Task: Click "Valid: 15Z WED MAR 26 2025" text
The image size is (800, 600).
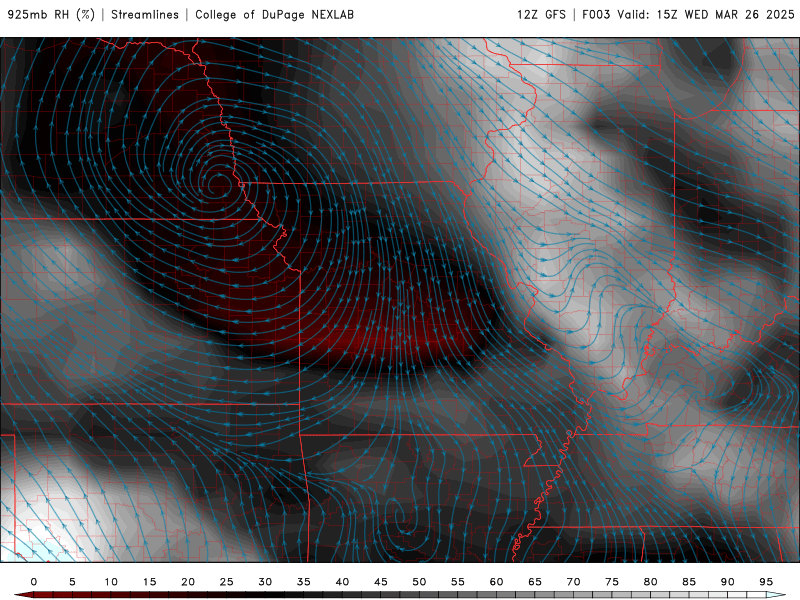Action: point(706,15)
